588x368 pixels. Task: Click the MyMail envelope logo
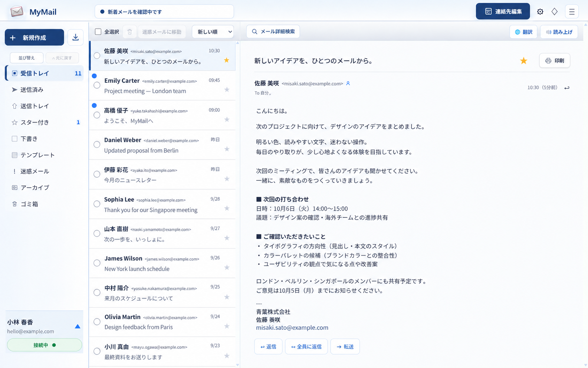point(17,11)
